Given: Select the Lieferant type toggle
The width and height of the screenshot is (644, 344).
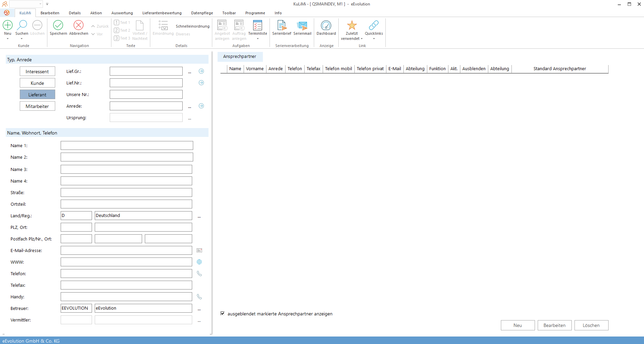Looking at the screenshot, I should 37,95.
